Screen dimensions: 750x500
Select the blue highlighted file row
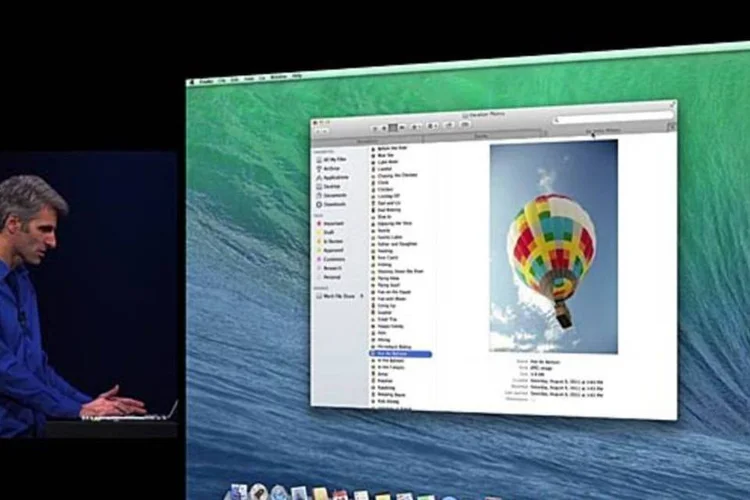pyautogui.click(x=401, y=354)
